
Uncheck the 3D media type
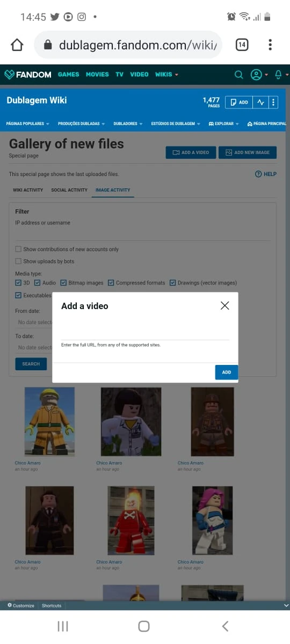18,283
